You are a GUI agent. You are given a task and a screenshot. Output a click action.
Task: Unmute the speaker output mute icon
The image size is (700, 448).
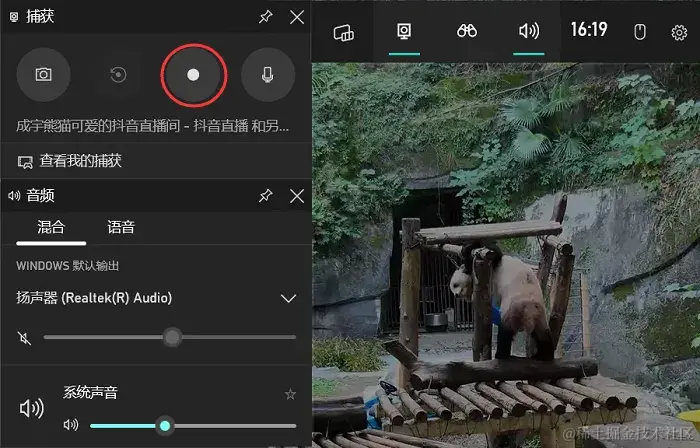[24, 338]
